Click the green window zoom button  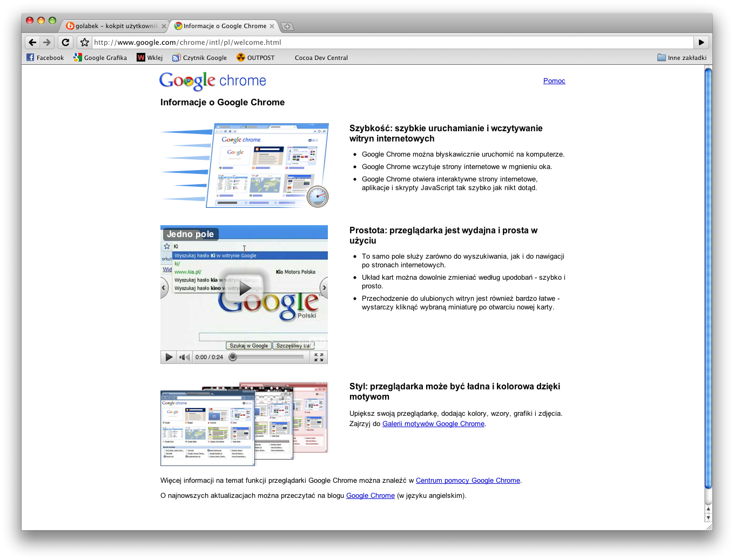pos(52,21)
